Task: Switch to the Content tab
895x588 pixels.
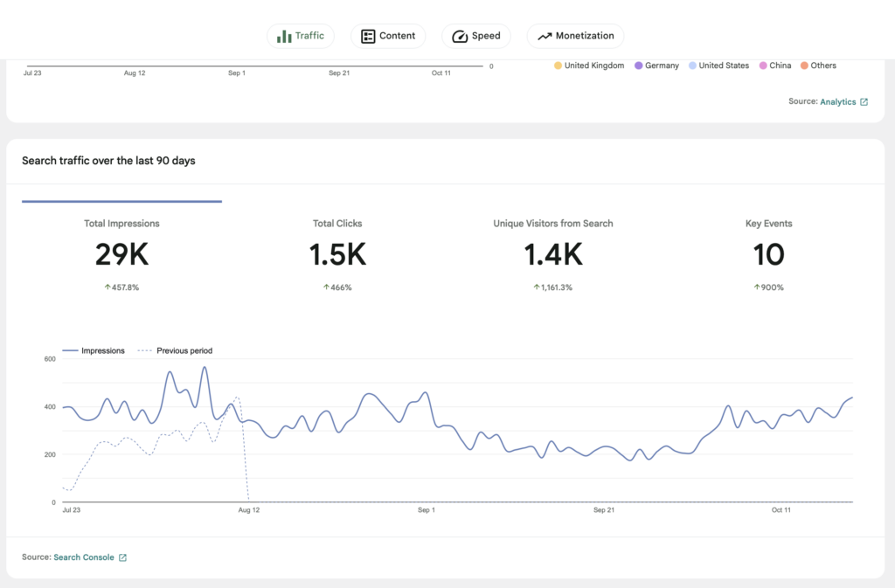Action: pos(387,36)
